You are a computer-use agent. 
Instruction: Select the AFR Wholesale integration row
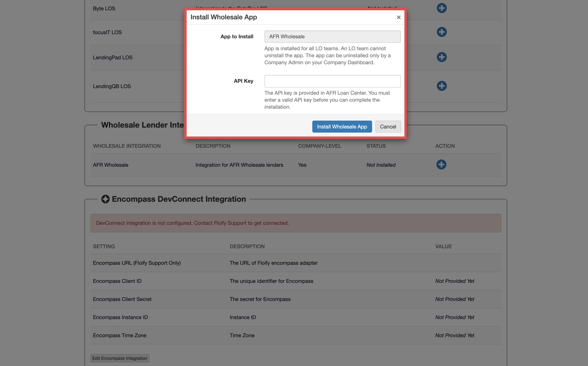click(110, 165)
